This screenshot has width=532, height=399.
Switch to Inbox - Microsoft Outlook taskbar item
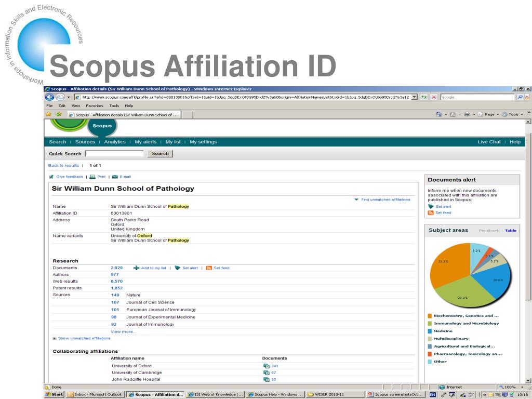click(95, 395)
